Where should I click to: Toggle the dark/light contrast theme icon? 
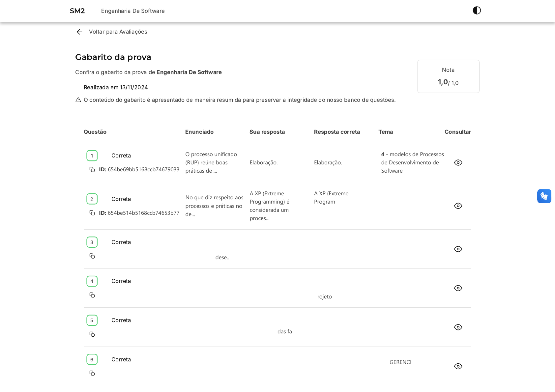[477, 11]
